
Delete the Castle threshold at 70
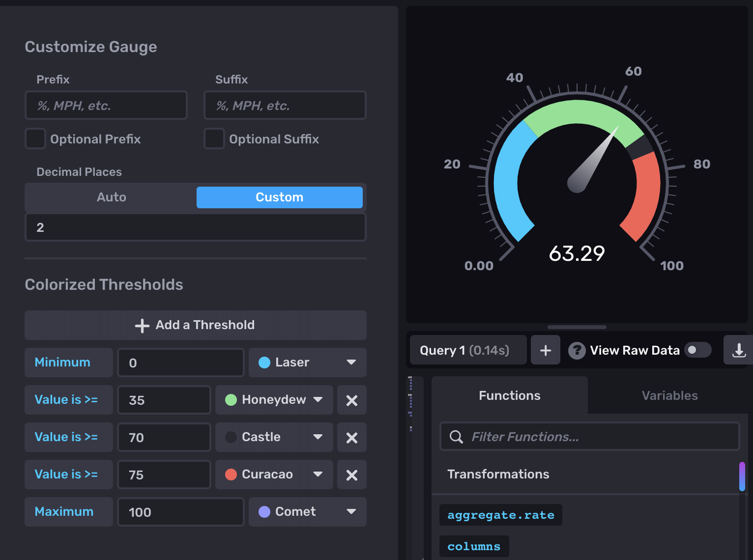(351, 438)
